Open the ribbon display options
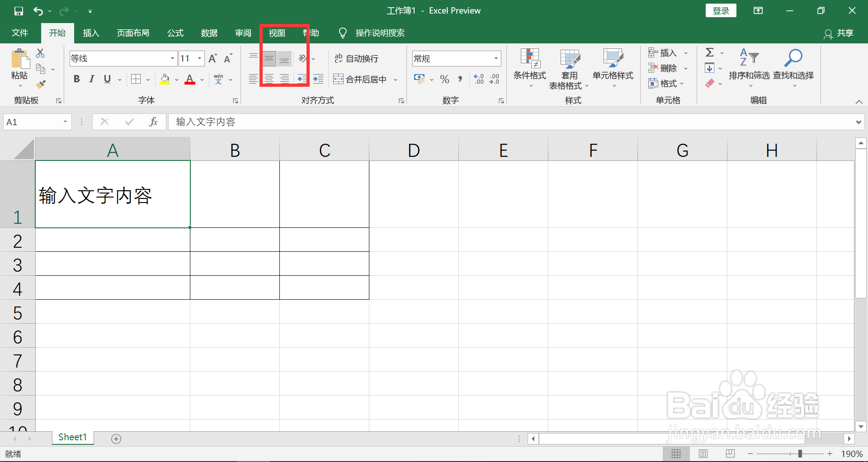The height and width of the screenshot is (462, 868). point(758,11)
